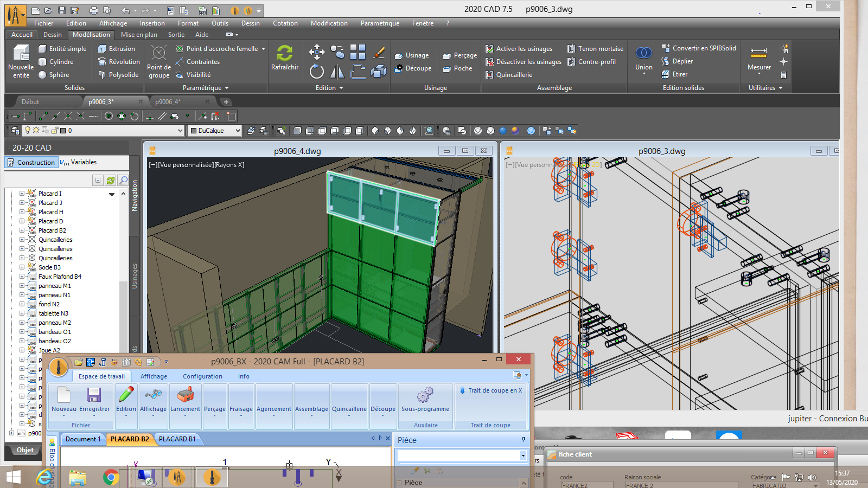
Task: Click the Pièce input field
Action: pyautogui.click(x=459, y=455)
